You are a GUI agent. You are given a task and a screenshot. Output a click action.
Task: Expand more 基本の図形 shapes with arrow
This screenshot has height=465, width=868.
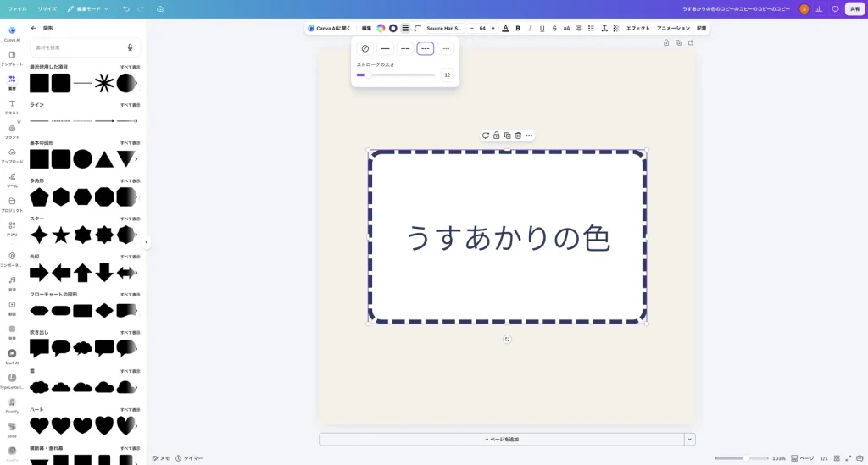pos(136,159)
